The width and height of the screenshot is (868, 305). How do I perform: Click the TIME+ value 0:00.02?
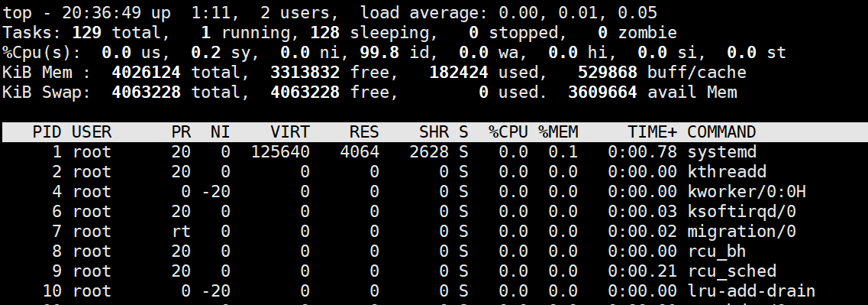click(x=642, y=232)
